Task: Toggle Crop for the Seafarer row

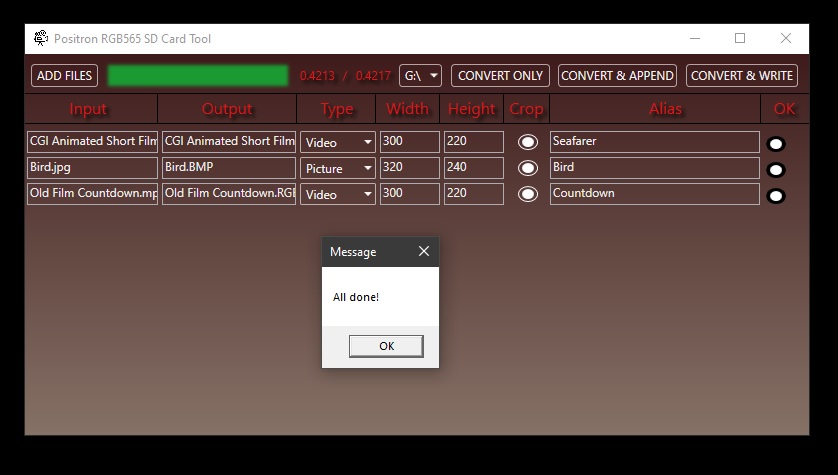Action: pos(527,143)
